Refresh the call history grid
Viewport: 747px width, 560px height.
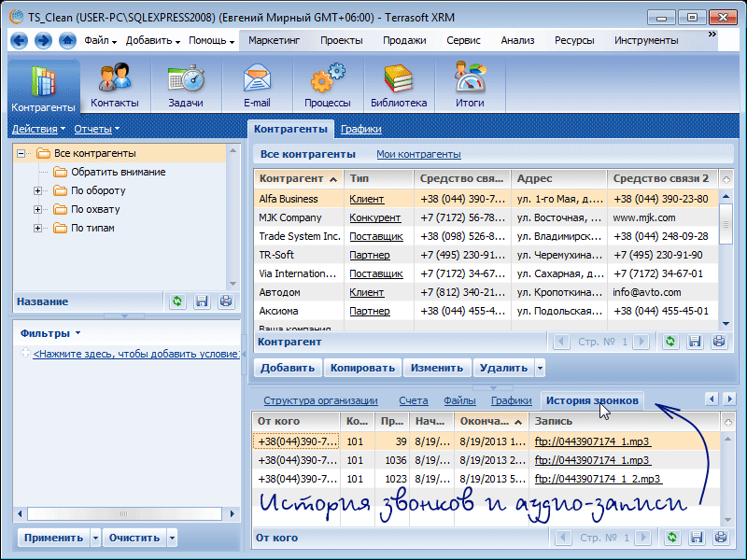click(x=672, y=538)
